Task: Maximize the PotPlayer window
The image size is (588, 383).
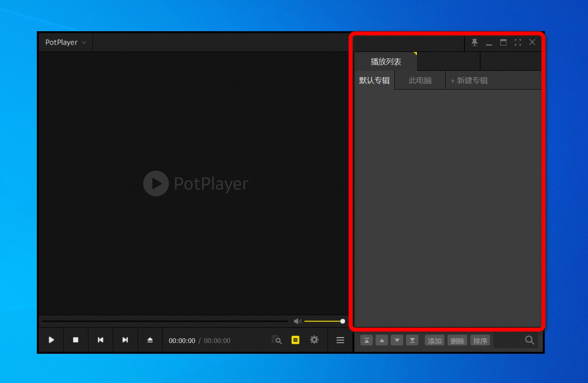Action: coord(503,42)
